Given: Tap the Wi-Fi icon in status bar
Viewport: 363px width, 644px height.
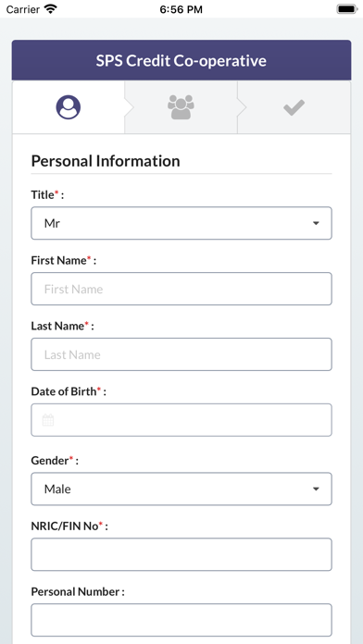Looking at the screenshot, I should tap(51, 9).
